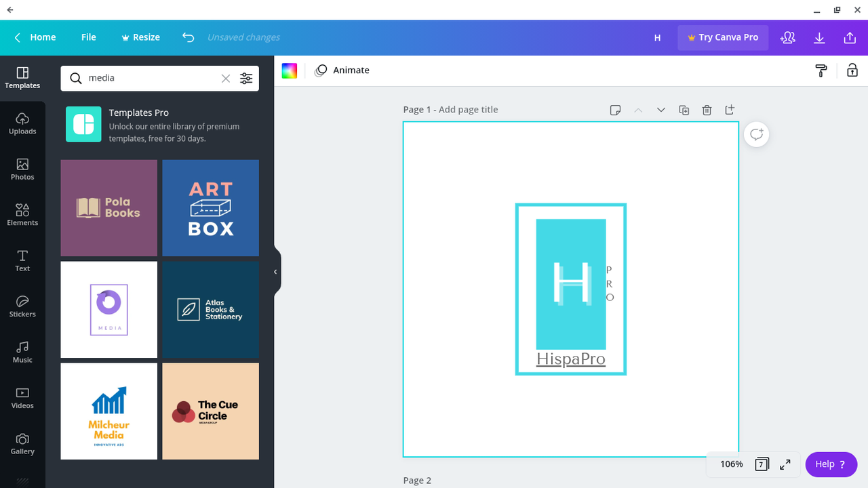Select The Cue Circle template
This screenshot has height=488, width=868.
pos(211,411)
